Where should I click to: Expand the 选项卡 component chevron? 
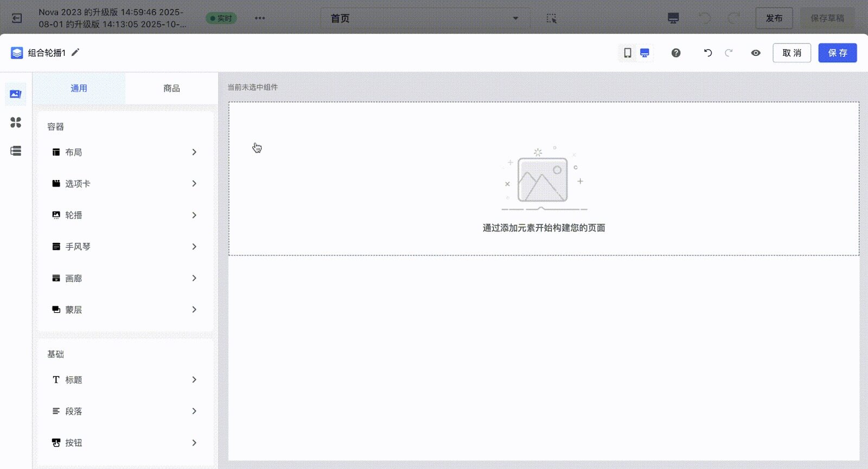point(194,184)
